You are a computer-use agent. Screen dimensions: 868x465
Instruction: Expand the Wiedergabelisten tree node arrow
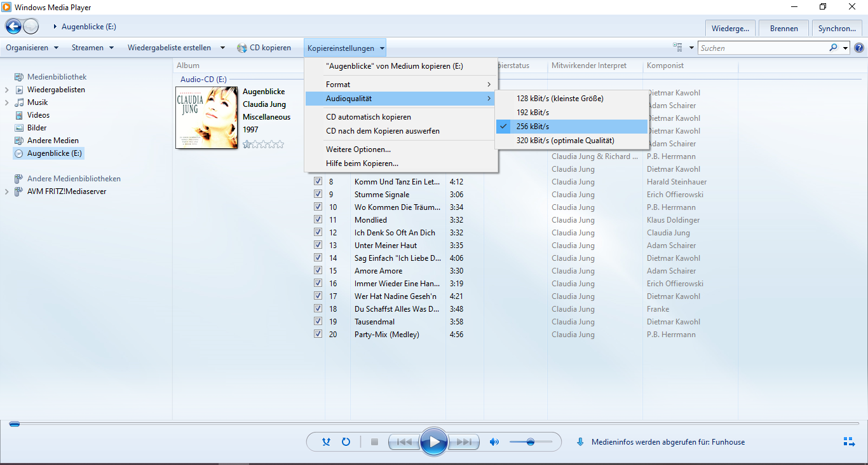pos(7,90)
